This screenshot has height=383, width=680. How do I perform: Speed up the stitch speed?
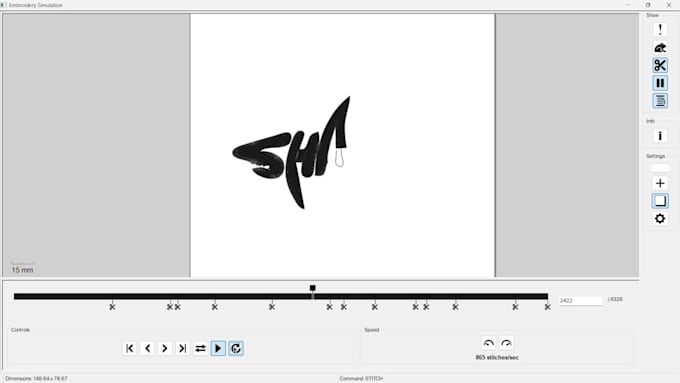506,344
